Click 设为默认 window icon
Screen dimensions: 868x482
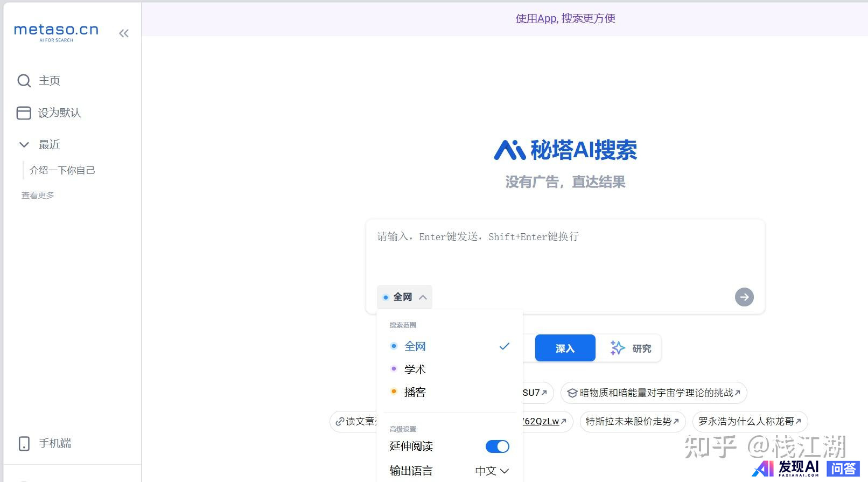tap(24, 113)
